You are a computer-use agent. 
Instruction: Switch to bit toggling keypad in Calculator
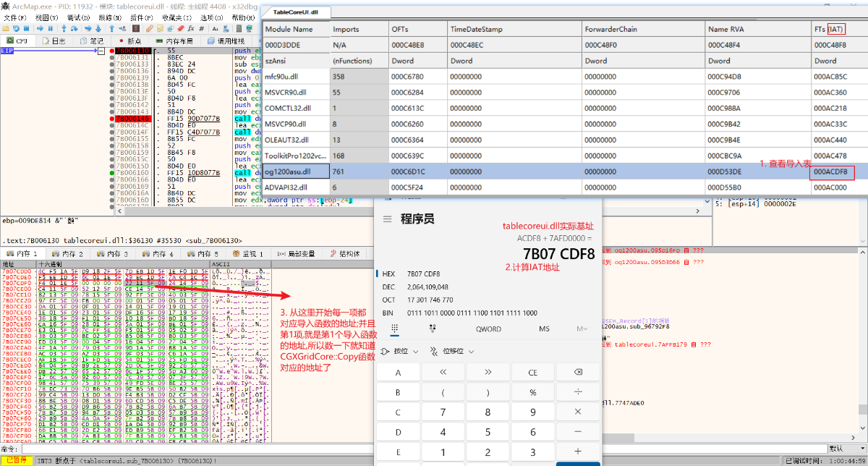433,329
